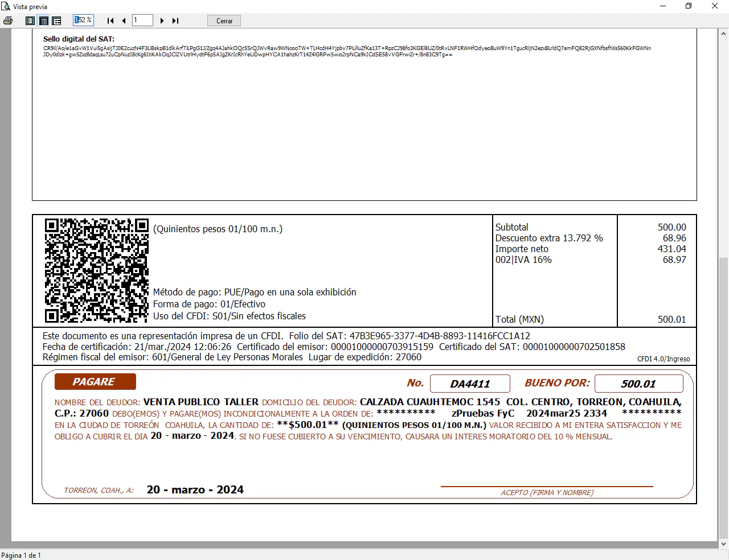
Task: Click the PAGARE label badge
Action: 95,381
